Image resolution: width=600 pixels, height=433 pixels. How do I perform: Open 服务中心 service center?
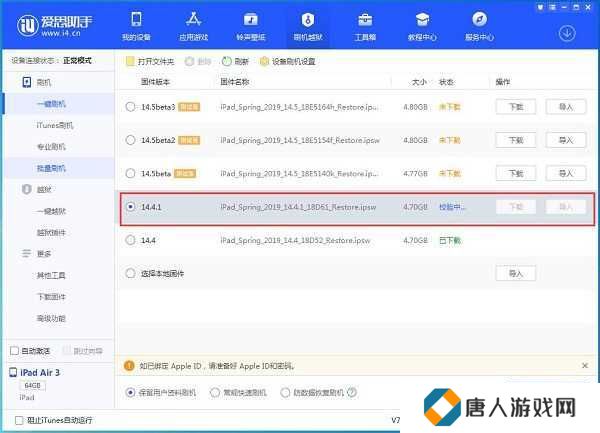click(x=479, y=26)
